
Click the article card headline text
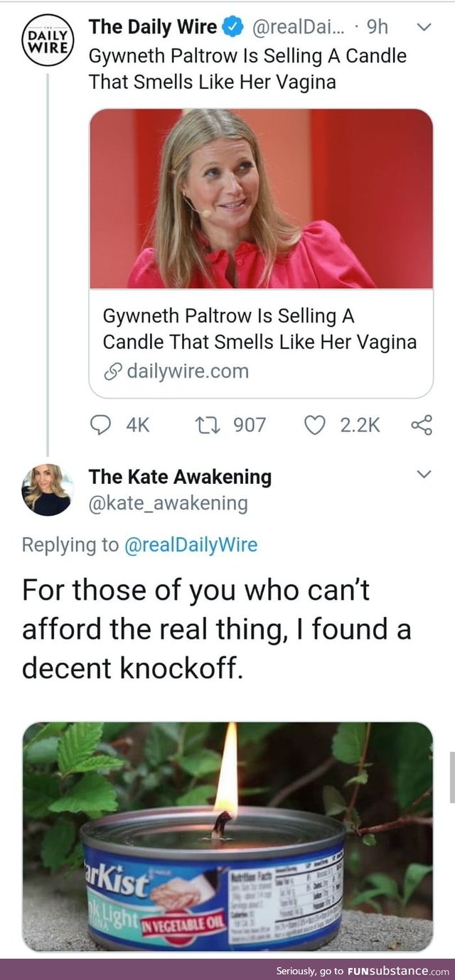click(x=259, y=328)
